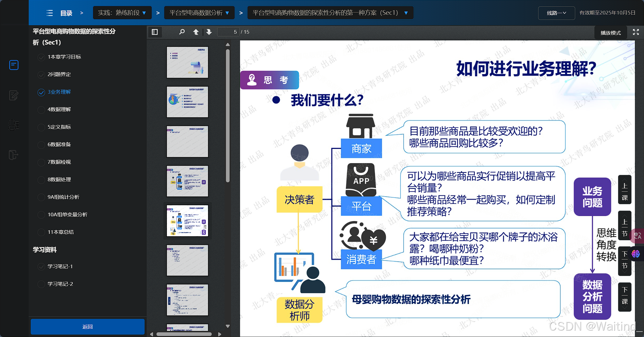Click the blue 返回 button

pyautogui.click(x=88, y=327)
